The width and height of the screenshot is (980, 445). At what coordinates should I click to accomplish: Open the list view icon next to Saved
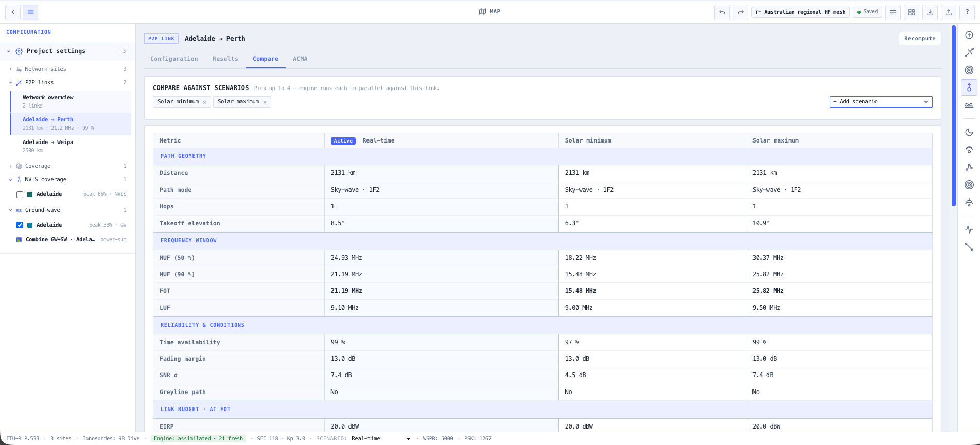tap(893, 12)
